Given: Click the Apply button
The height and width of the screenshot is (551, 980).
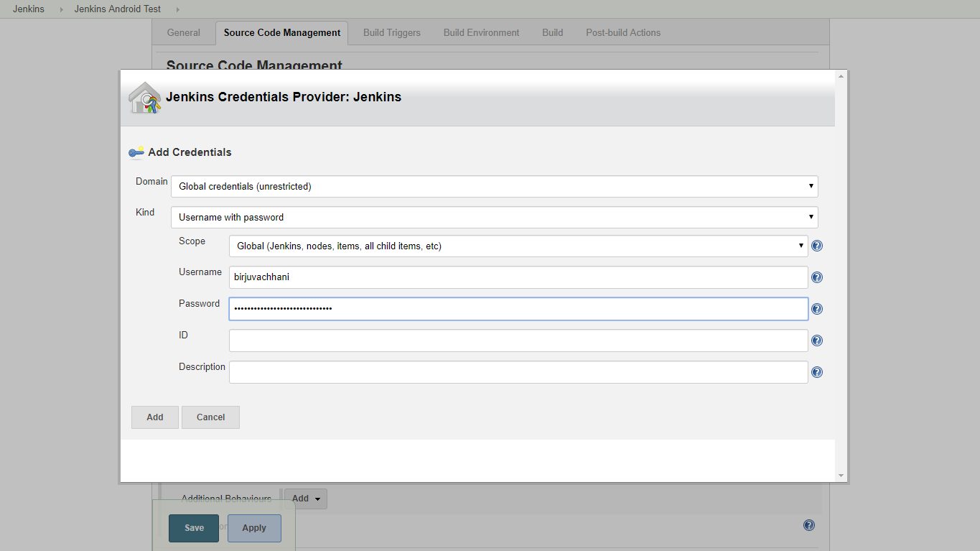Looking at the screenshot, I should coord(254,527).
